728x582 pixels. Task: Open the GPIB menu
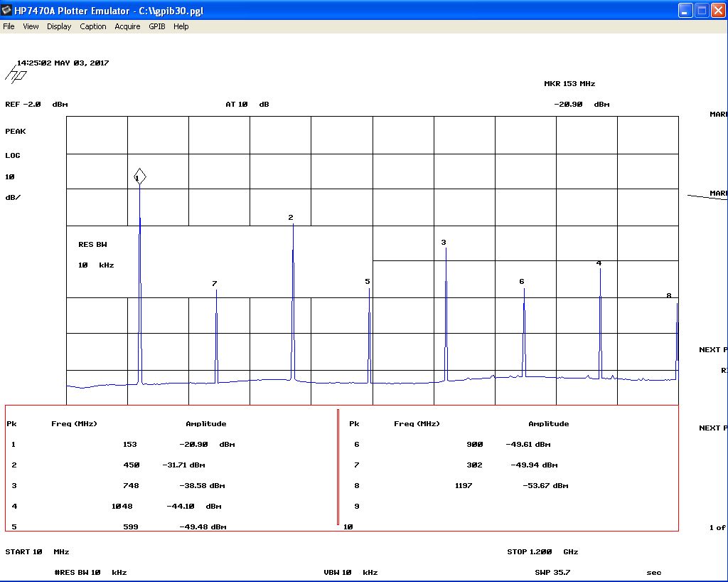pyautogui.click(x=156, y=26)
